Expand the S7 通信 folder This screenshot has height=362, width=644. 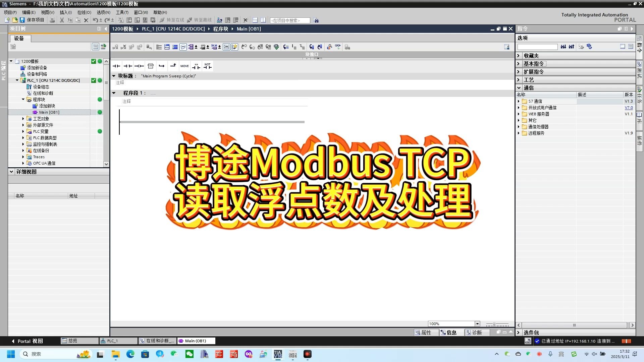click(519, 101)
